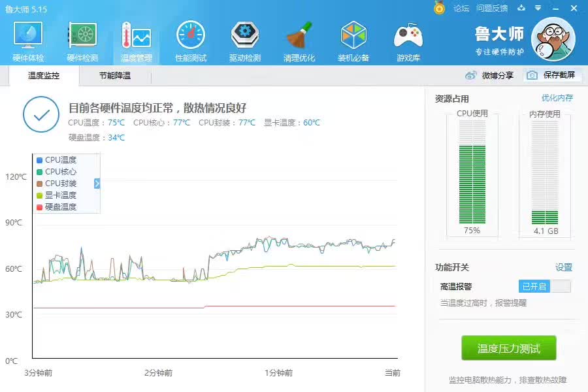Click CPU温度 75℃ reading
The height and width of the screenshot is (392, 588).
(x=97, y=123)
